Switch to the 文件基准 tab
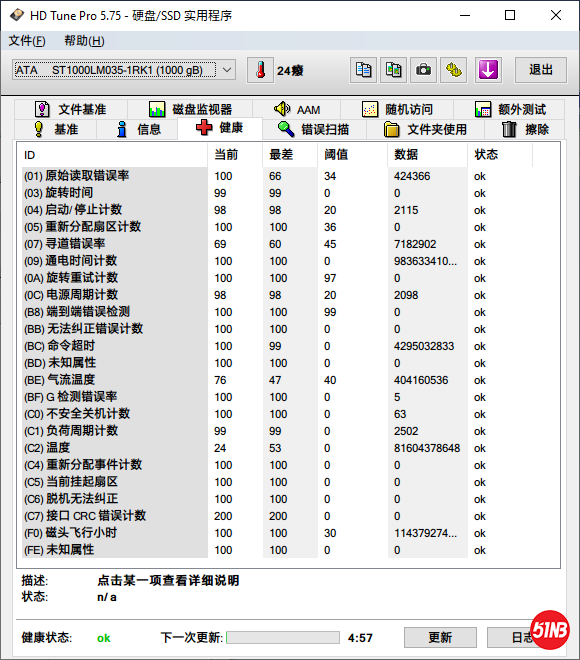 point(71,109)
